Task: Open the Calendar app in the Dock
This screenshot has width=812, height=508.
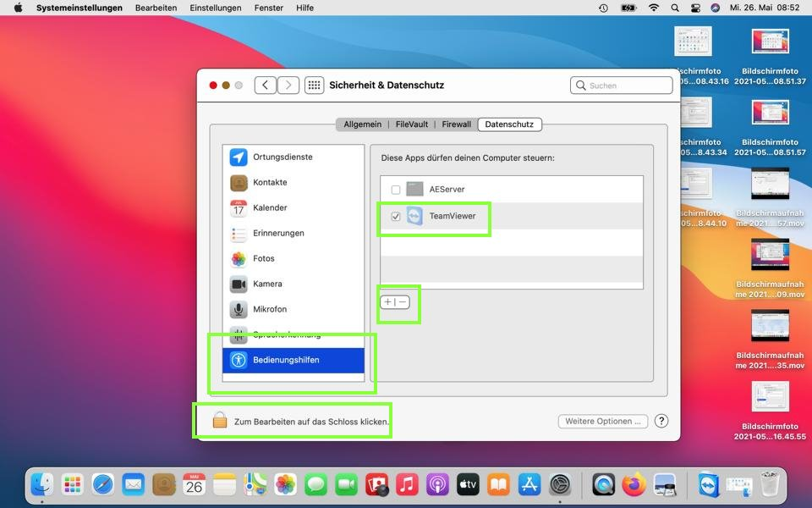Action: (x=195, y=485)
